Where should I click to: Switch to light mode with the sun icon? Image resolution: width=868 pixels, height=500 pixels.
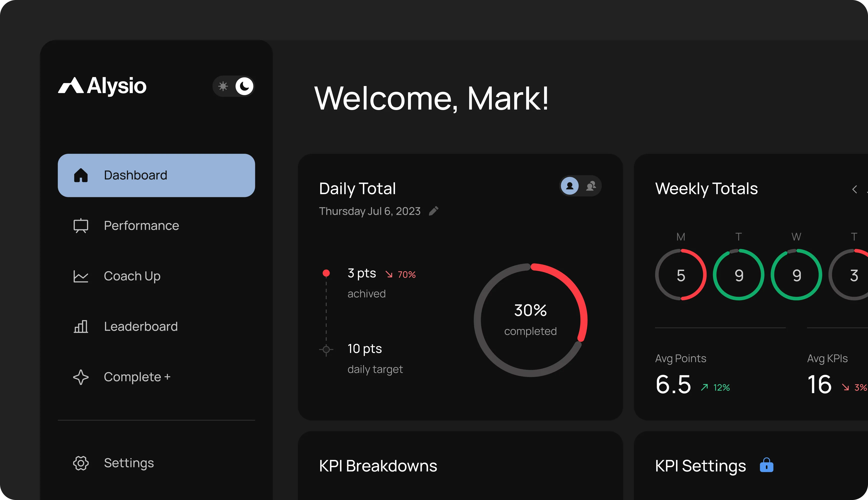[x=223, y=86]
